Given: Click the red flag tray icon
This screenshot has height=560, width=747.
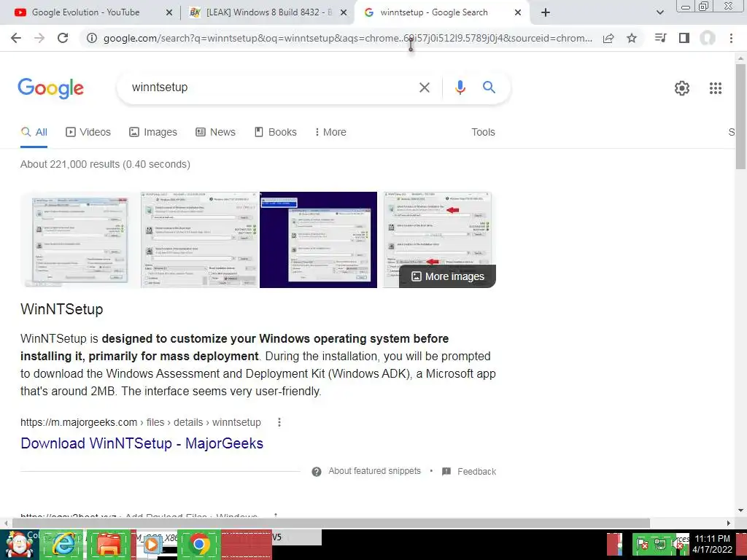Looking at the screenshot, I should click(x=642, y=544).
